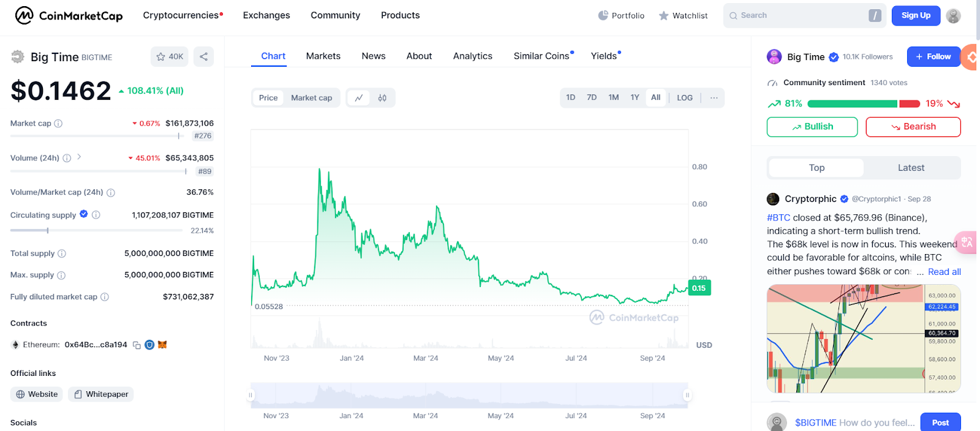
Task: Click the Post button
Action: click(x=940, y=422)
